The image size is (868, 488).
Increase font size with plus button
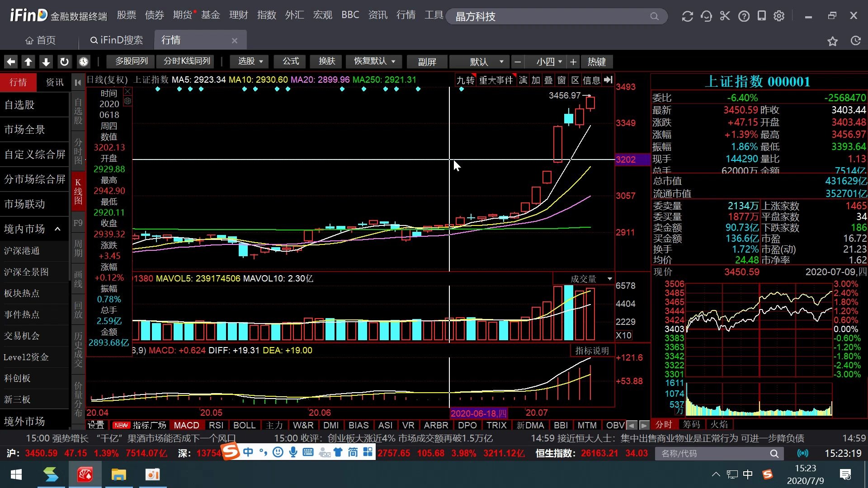click(573, 61)
